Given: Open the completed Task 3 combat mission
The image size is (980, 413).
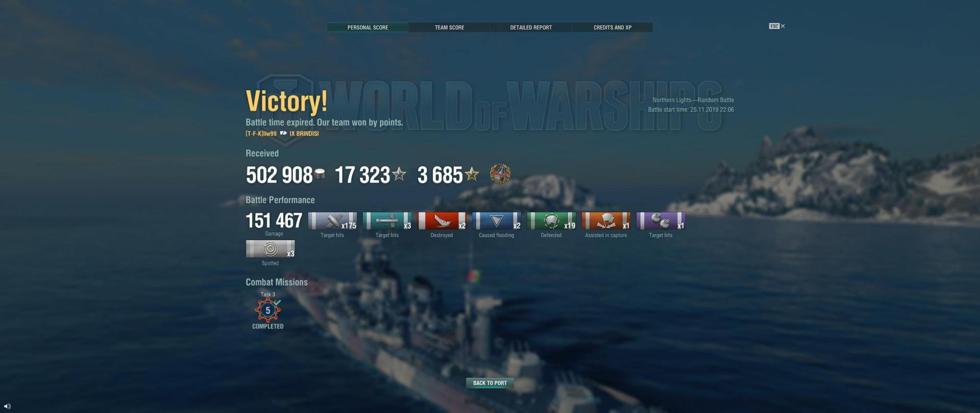Looking at the screenshot, I should click(268, 310).
